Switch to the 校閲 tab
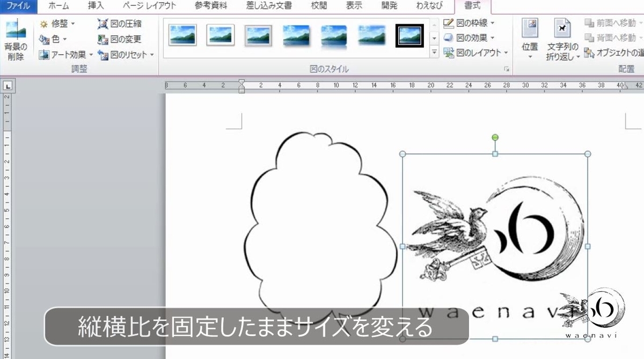 [x=319, y=6]
